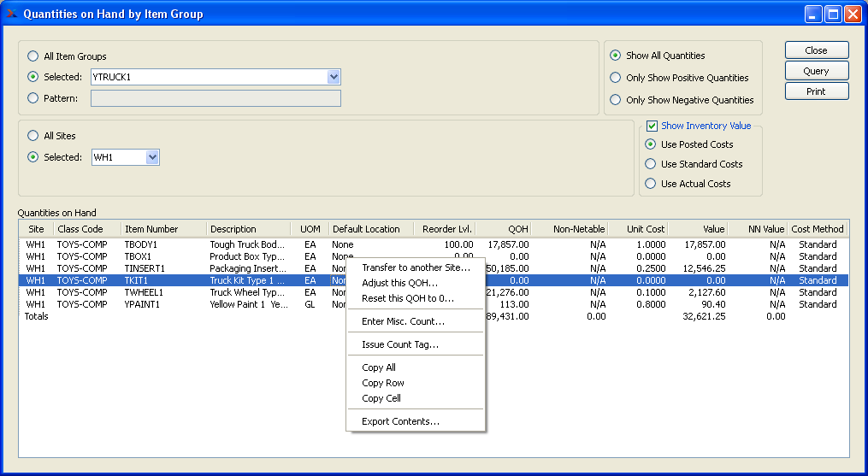
Task: Select Use Standard Costs option
Action: (x=651, y=164)
